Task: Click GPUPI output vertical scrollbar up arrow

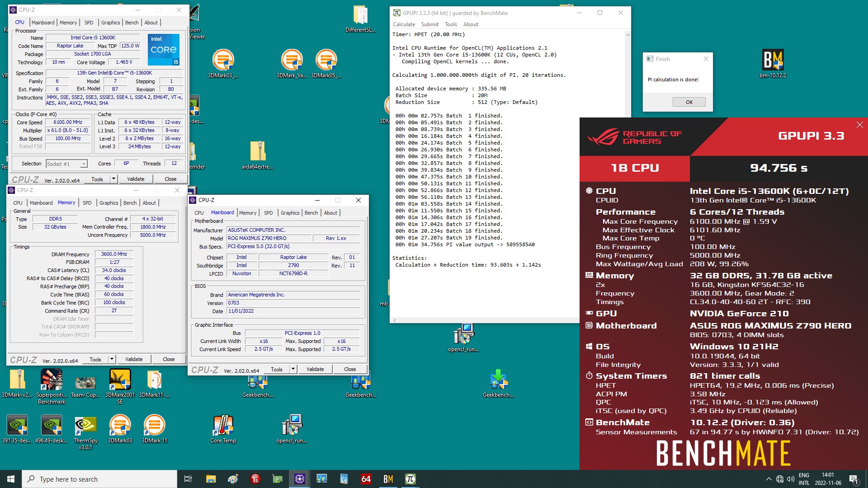Action: pyautogui.click(x=627, y=34)
